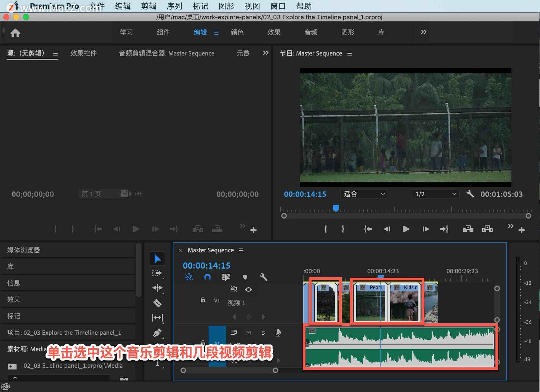This screenshot has height=392, width=540.
Task: Click the voice-over record microphone on A1
Action: [x=278, y=333]
